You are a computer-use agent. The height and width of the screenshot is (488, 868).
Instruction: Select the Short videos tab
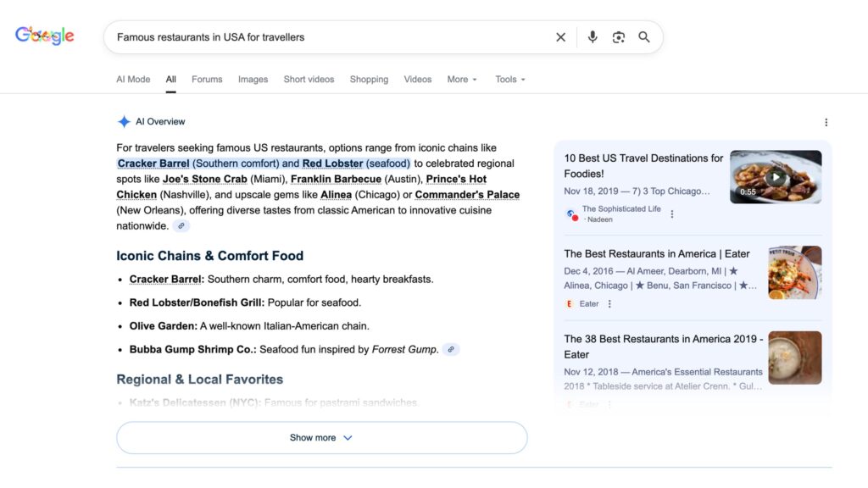[309, 80]
